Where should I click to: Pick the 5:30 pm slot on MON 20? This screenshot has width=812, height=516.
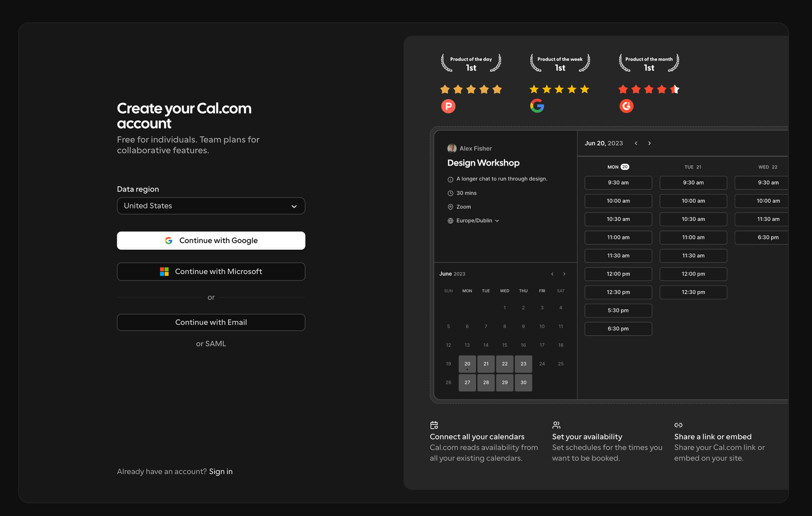click(x=618, y=311)
